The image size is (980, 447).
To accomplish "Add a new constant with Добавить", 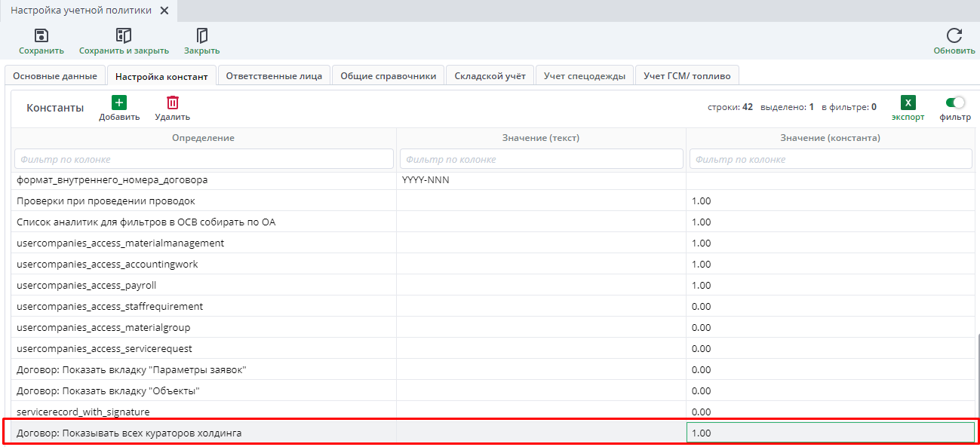I will tap(119, 103).
